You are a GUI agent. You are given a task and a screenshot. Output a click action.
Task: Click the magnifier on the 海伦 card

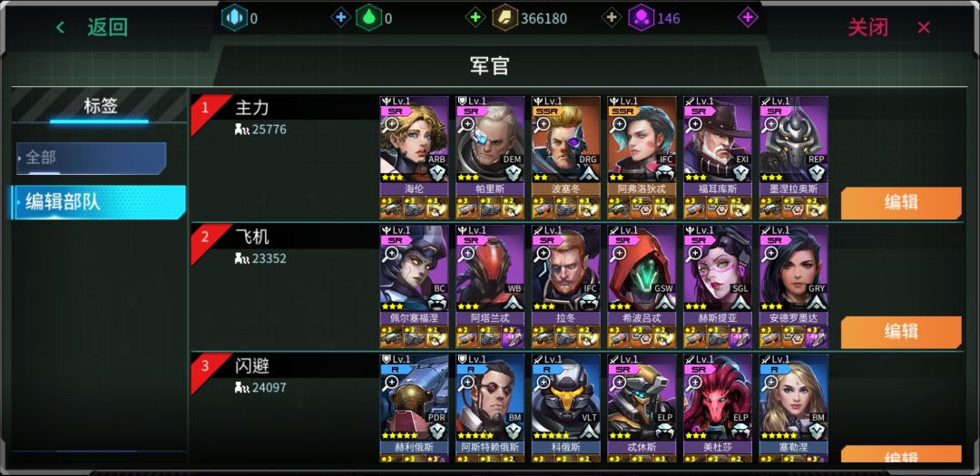point(391,124)
